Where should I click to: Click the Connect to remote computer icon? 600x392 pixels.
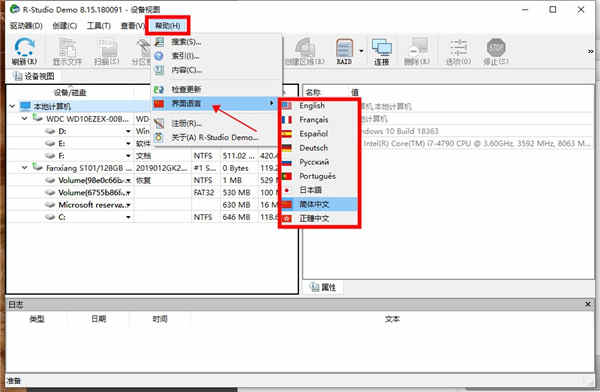click(382, 48)
